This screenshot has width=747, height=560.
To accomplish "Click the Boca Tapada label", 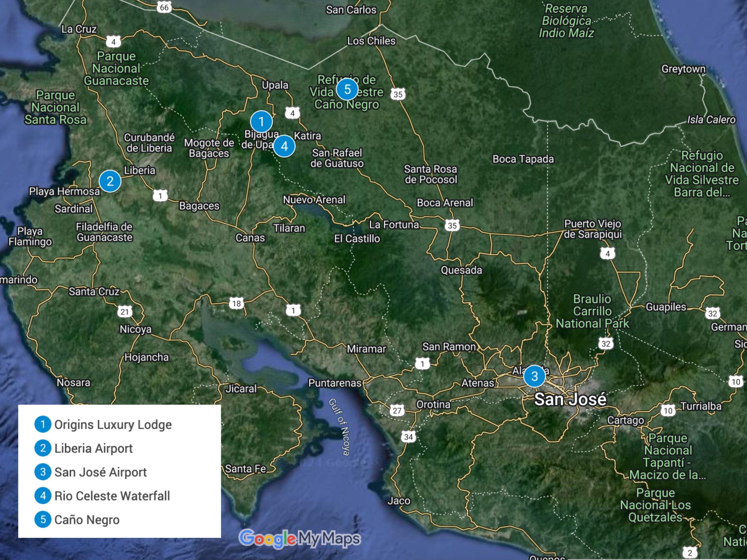I will pos(523,159).
